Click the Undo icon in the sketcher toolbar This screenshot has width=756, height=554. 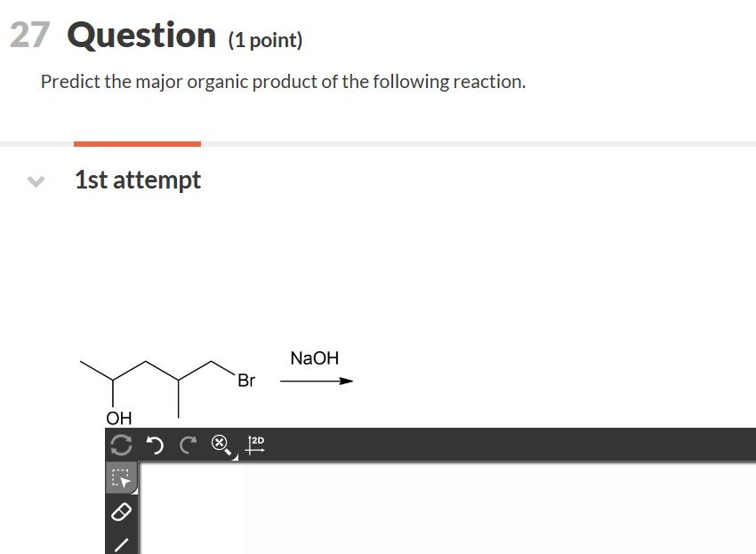[155, 445]
